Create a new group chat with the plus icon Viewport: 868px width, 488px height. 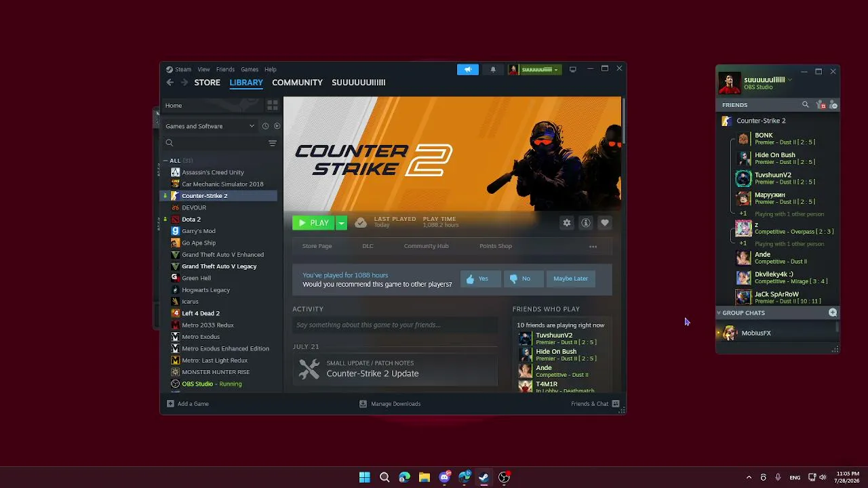[x=833, y=313]
